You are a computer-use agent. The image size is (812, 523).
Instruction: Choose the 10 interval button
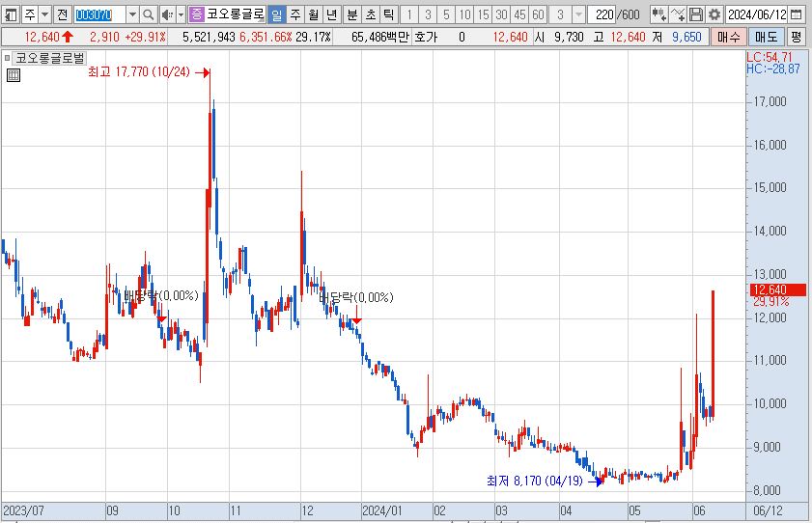465,14
